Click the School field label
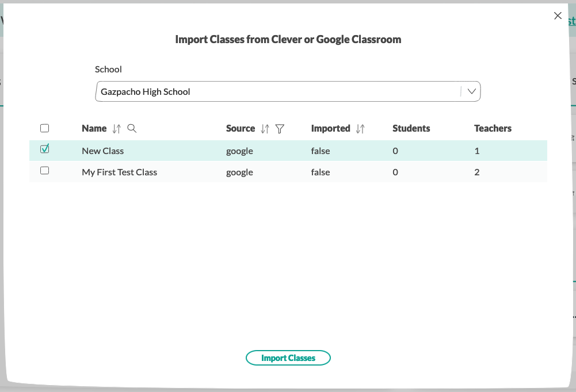Screen dimensions: 576x392 [108, 69]
